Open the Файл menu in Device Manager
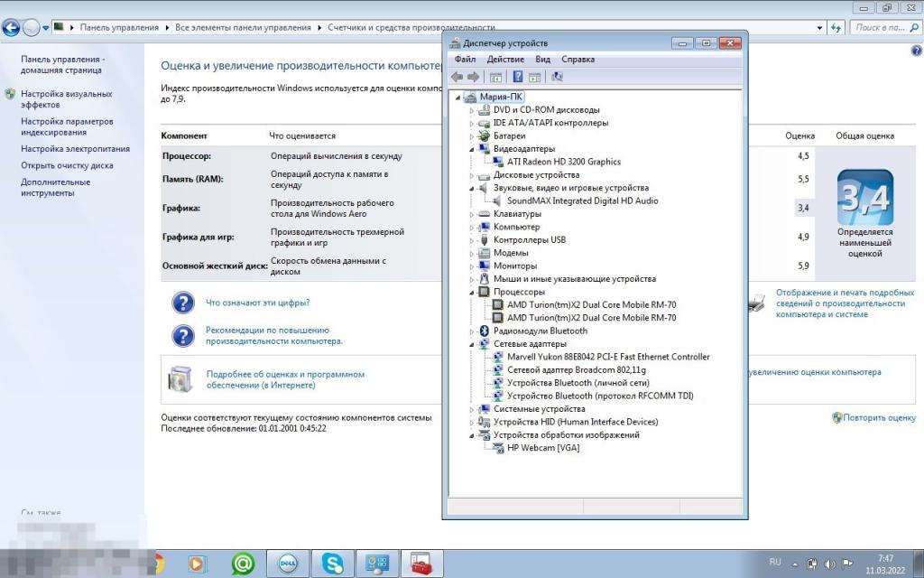The image size is (924, 578). coord(465,59)
